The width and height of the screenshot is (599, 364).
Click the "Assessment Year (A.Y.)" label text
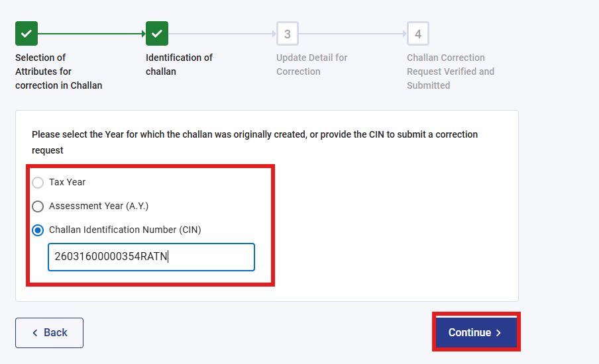point(99,206)
